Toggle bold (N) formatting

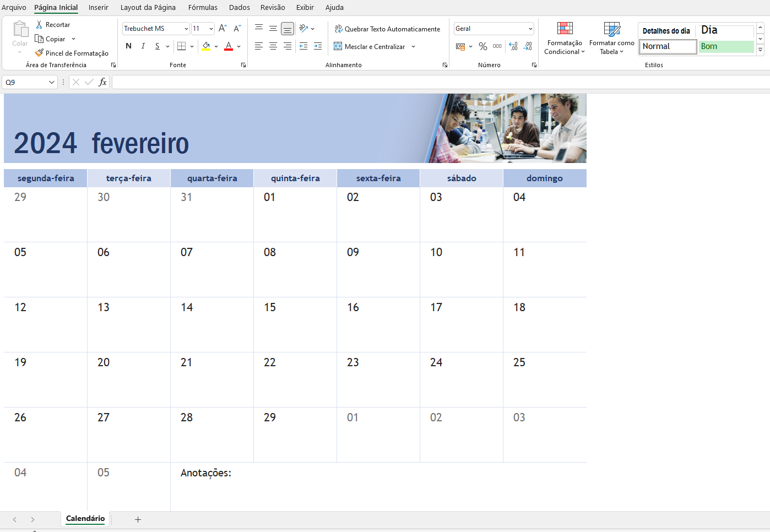click(129, 46)
